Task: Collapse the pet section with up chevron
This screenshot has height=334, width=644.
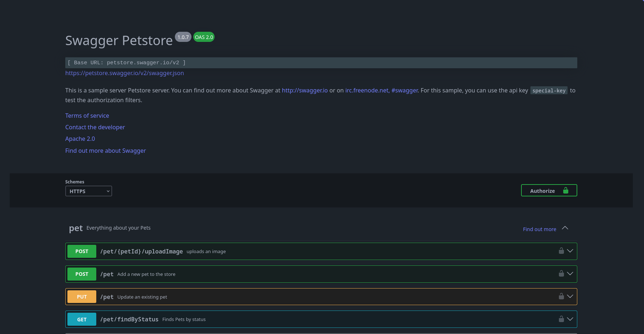Action: point(565,228)
